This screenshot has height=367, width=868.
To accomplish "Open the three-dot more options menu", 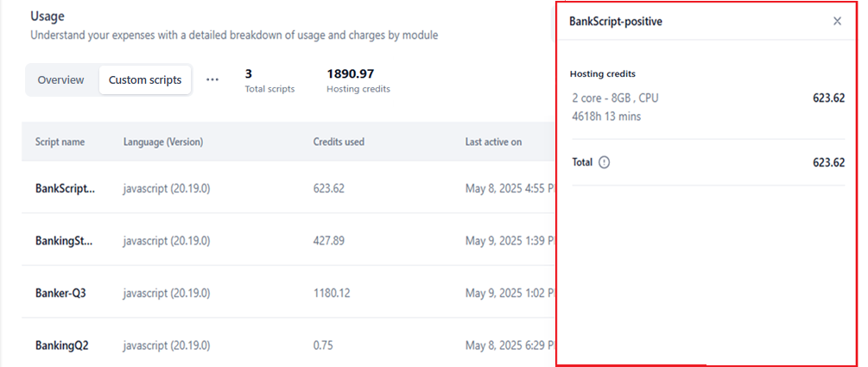I will tap(212, 79).
